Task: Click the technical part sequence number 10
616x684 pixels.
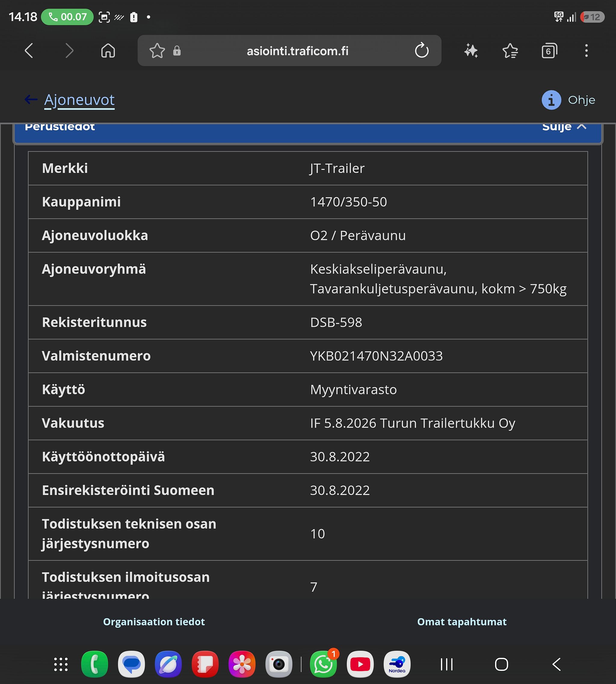Action: click(x=318, y=534)
